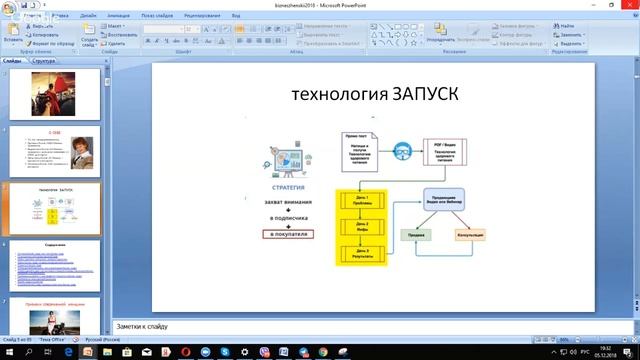The image size is (640, 360).
Task: Open Opera browser from taskbar
Action: [186, 352]
